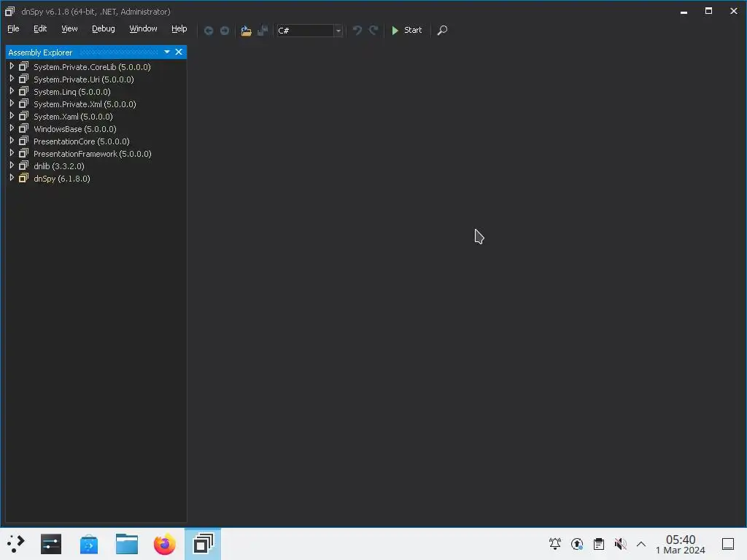Click the yellow executable icon beside dnSpy
The image size is (747, 560).
[x=23, y=178]
